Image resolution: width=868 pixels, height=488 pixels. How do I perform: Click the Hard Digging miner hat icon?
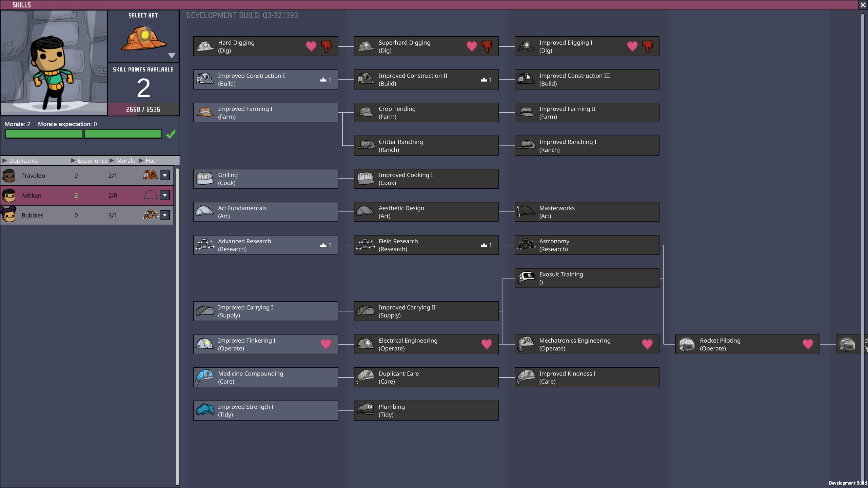click(x=205, y=46)
